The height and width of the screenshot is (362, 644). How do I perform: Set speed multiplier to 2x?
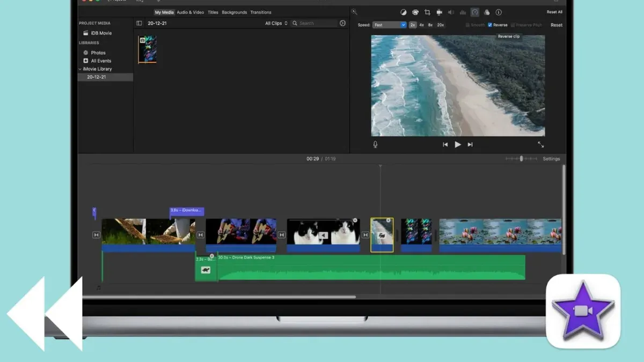click(x=413, y=25)
